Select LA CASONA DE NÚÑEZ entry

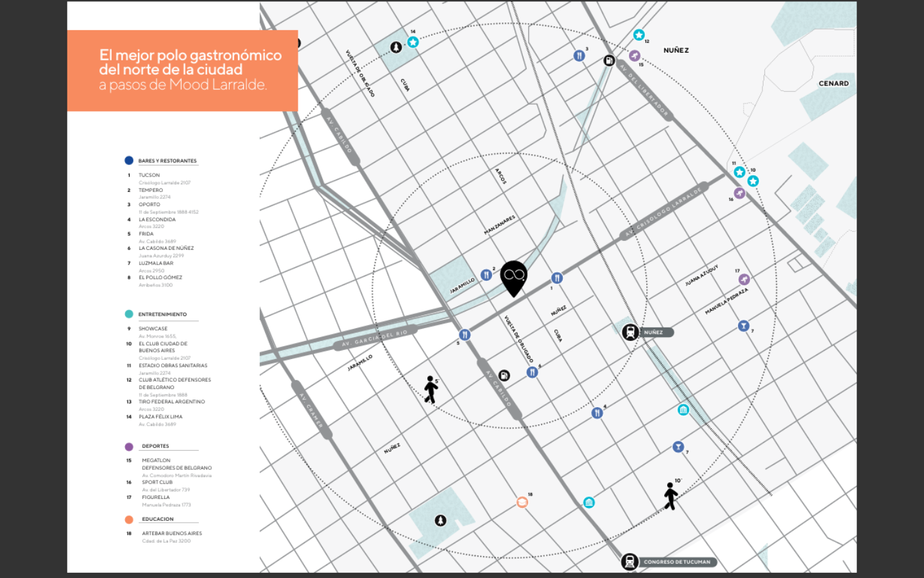(x=166, y=248)
